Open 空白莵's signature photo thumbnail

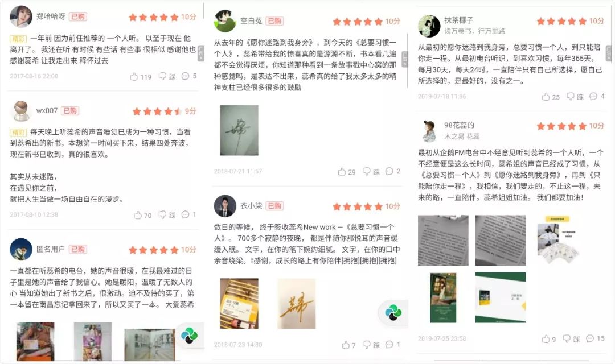click(239, 130)
